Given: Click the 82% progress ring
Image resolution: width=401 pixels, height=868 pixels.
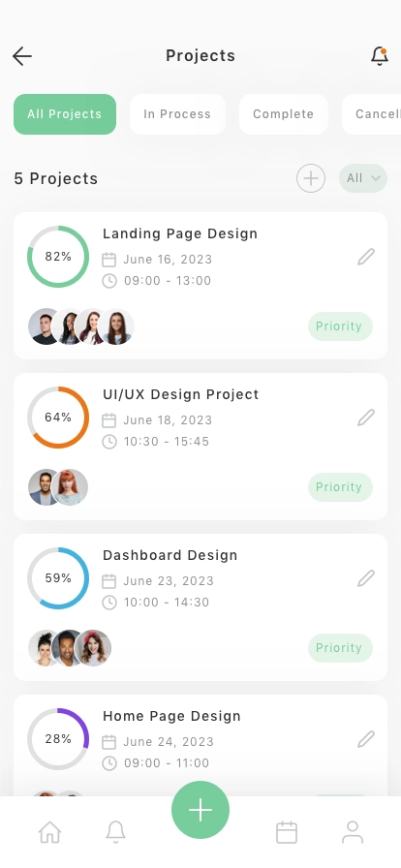Looking at the screenshot, I should pos(58,257).
